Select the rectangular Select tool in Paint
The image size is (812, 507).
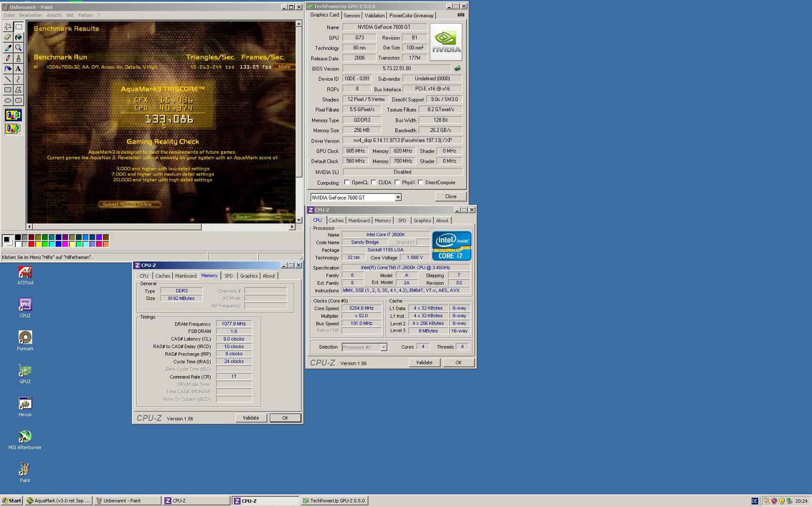pyautogui.click(x=18, y=26)
